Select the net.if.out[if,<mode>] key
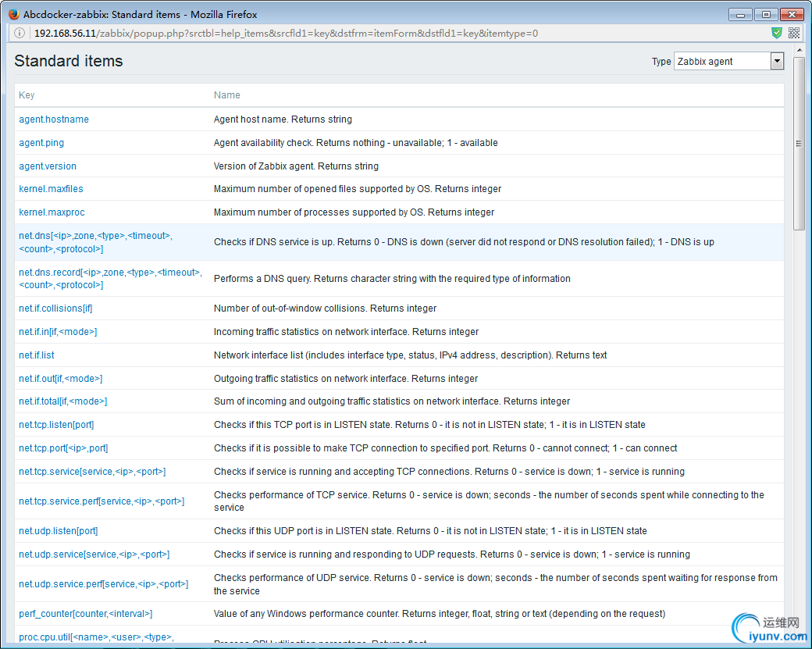Viewport: 812px width, 649px height. [x=61, y=378]
